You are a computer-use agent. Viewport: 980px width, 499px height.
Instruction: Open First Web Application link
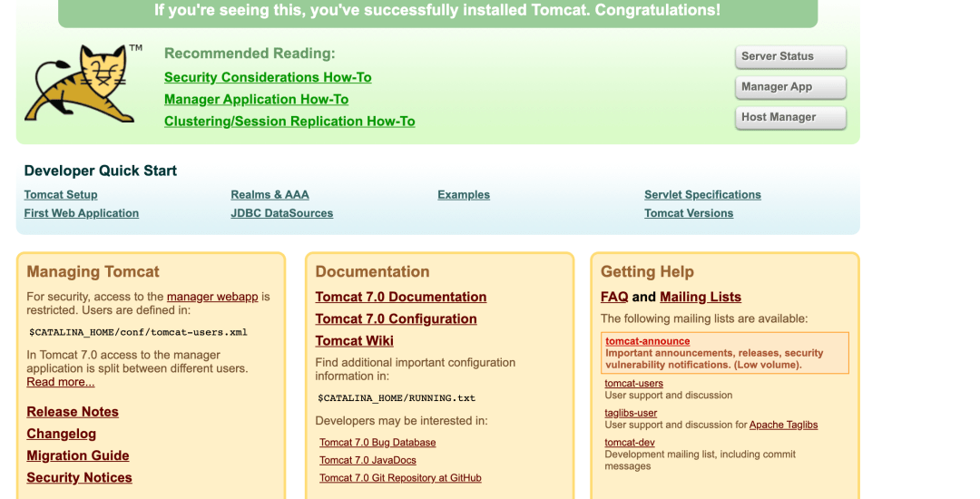pyautogui.click(x=82, y=213)
